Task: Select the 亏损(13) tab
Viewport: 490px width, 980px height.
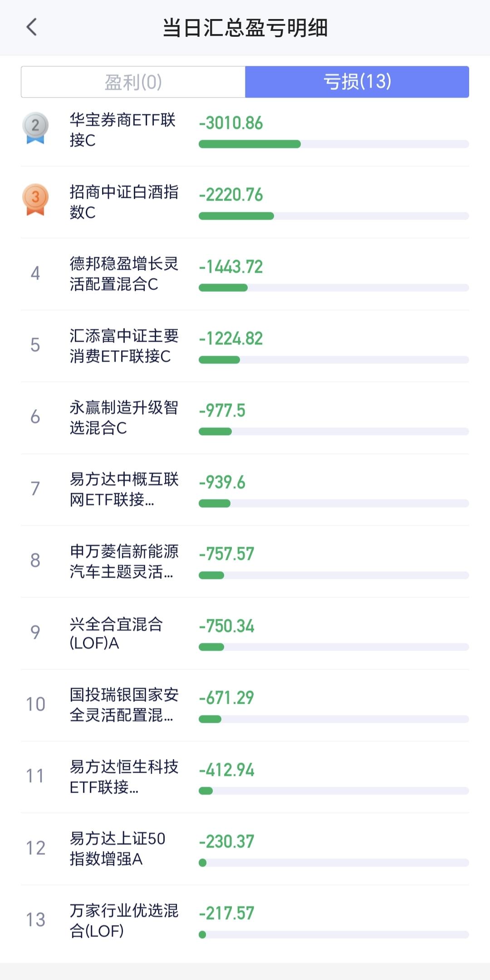Action: point(357,82)
